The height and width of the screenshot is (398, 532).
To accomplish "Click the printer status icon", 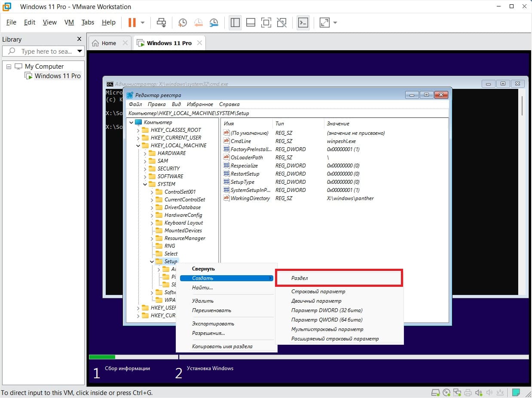I will (x=468, y=392).
